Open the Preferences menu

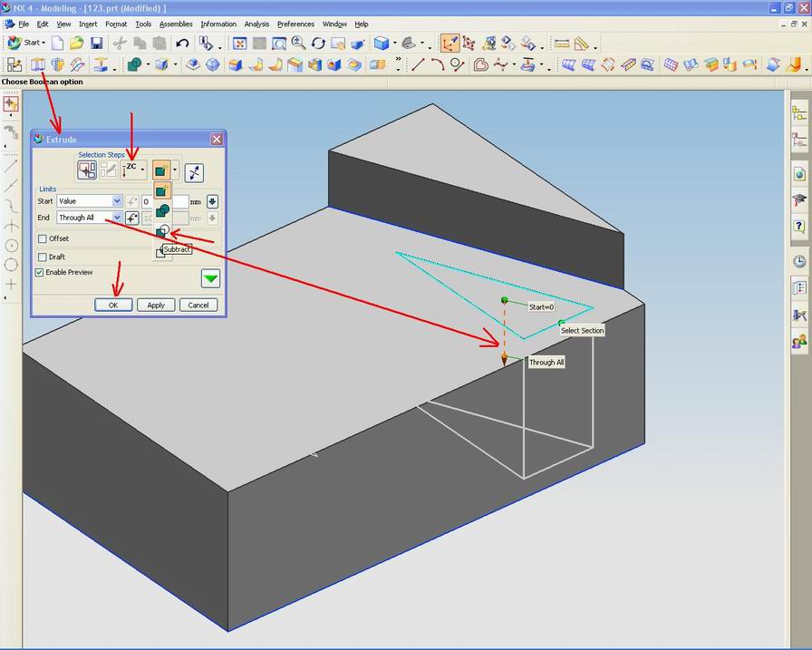point(295,24)
